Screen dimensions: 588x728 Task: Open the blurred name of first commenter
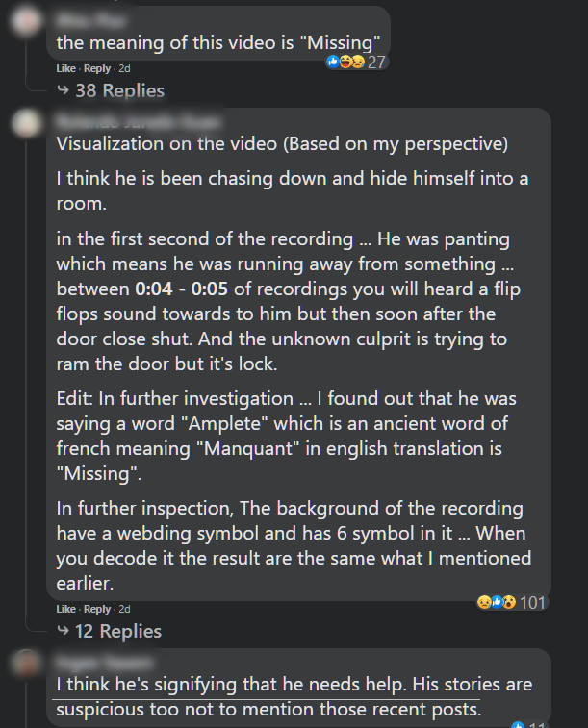pyautogui.click(x=90, y=20)
